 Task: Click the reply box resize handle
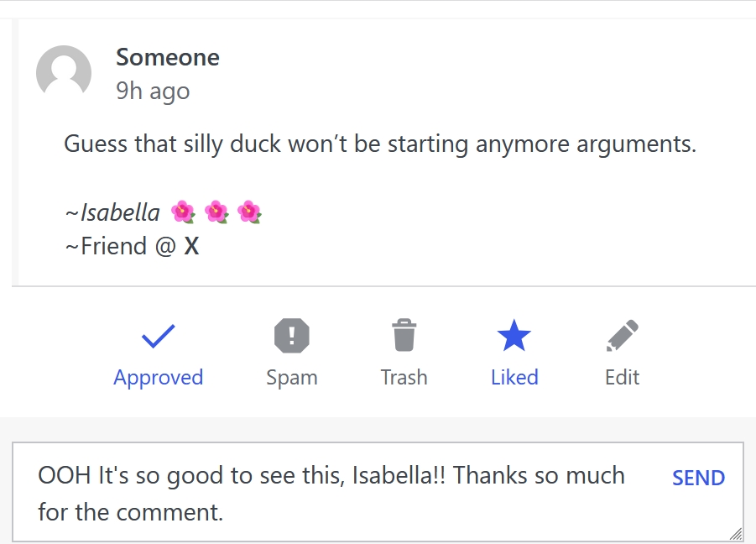tap(735, 534)
